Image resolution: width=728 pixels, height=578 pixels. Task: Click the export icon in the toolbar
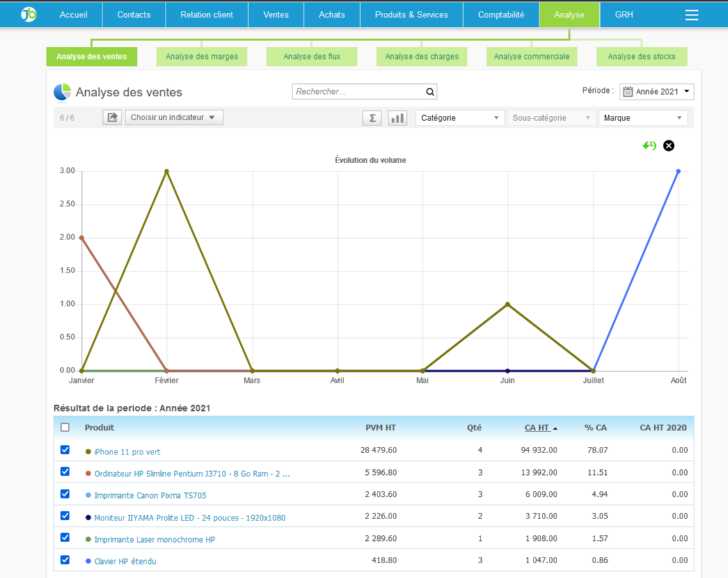point(112,118)
